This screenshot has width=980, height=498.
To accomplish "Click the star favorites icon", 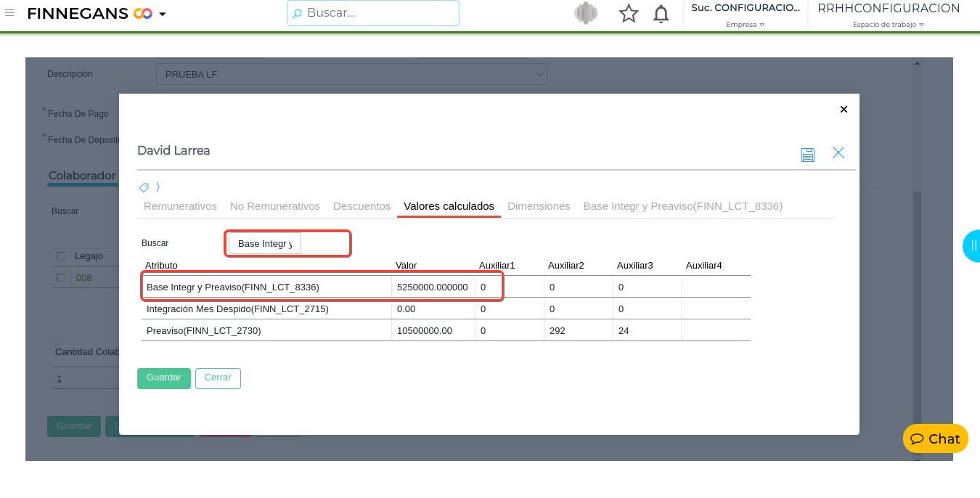I will [x=628, y=14].
